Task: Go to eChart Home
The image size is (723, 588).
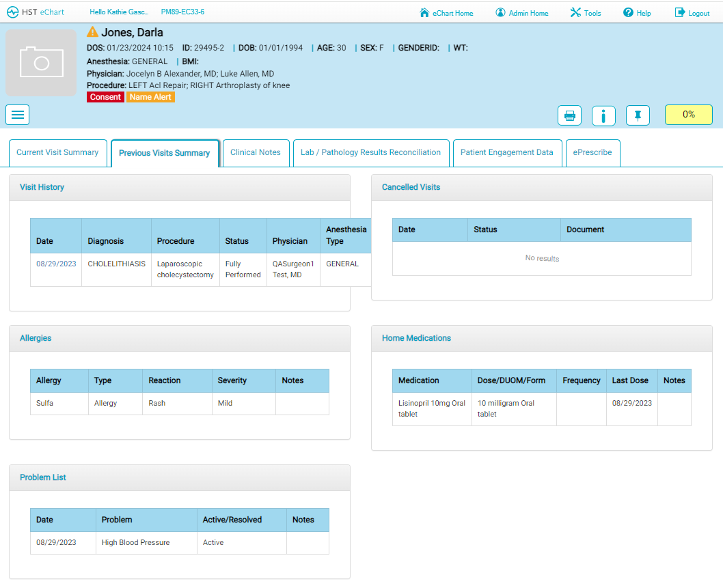Action: (446, 13)
